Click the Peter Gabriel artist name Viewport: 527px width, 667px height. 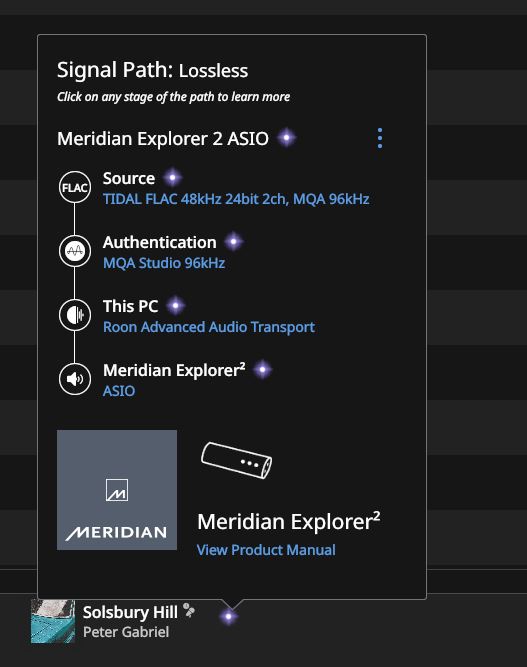(x=126, y=632)
